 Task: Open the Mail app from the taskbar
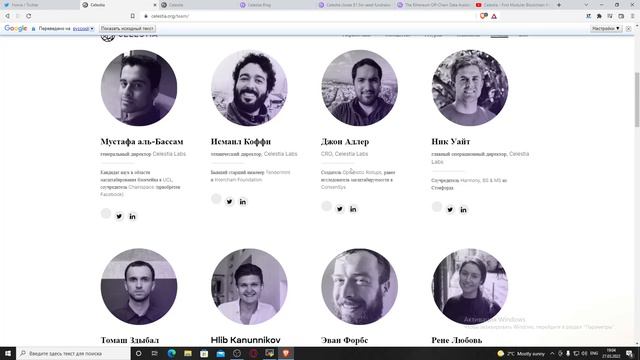click(220, 353)
